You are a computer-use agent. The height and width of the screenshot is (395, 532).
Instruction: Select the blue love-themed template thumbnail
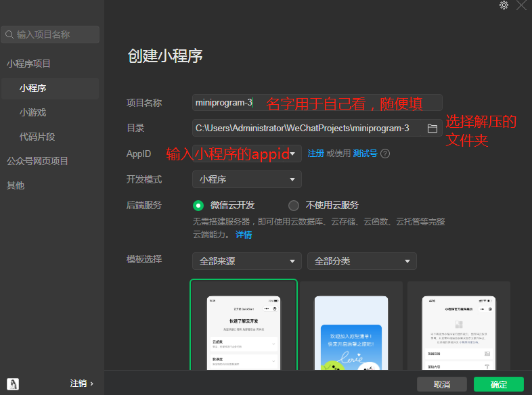[351, 325]
